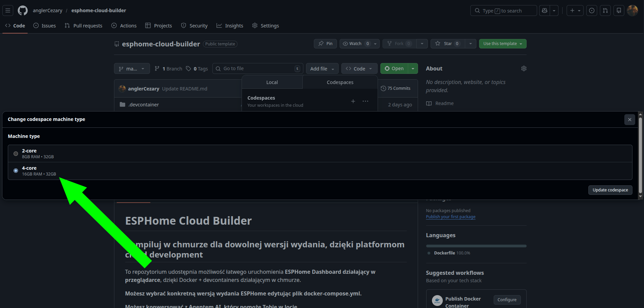Click plus icon to create codespace

(353, 101)
